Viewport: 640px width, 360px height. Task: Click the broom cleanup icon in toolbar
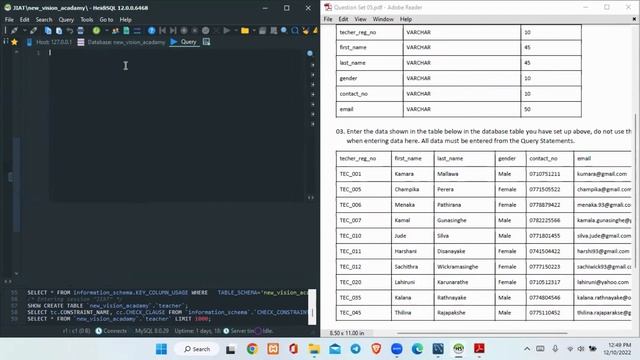305,31
